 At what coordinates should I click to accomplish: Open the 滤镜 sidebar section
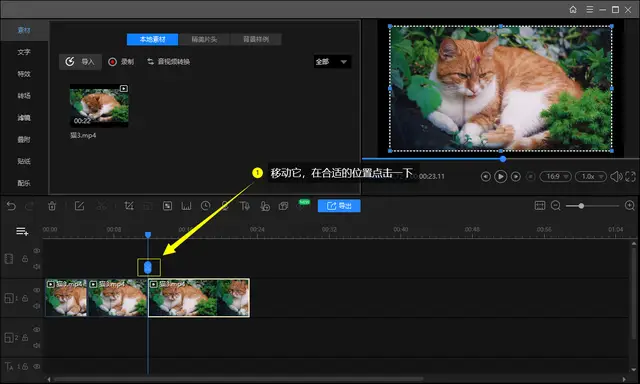(24, 118)
